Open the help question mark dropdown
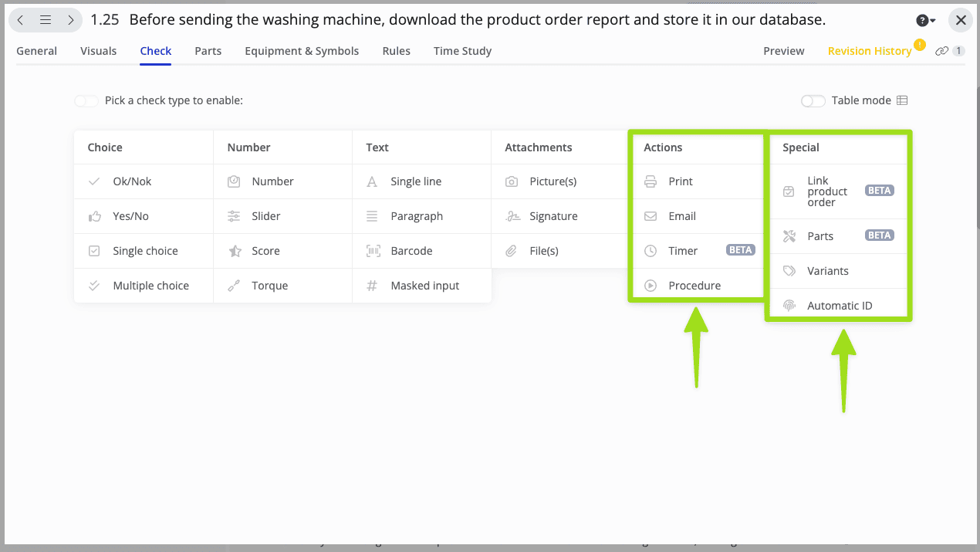This screenshot has width=980, height=552. point(926,21)
